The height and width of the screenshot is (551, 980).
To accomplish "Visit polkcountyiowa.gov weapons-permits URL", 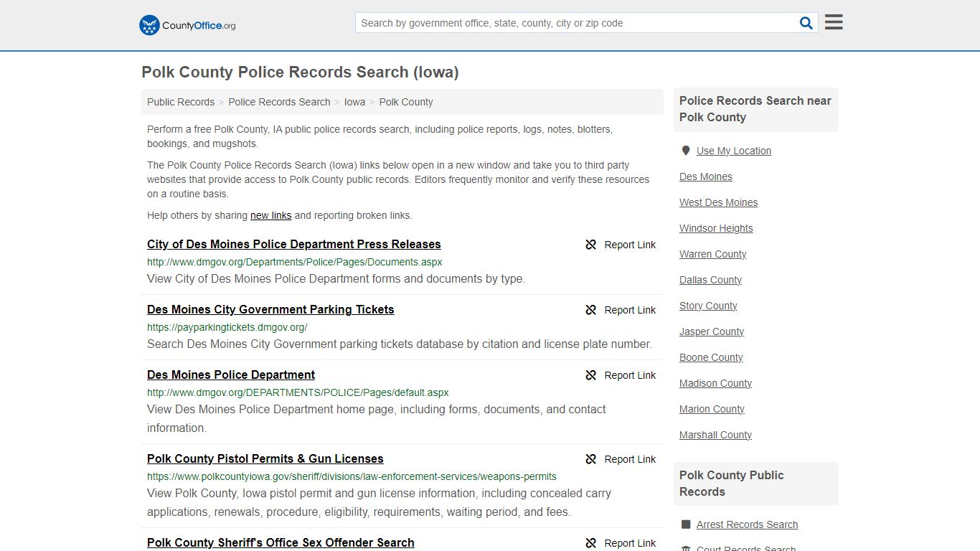I will tap(352, 476).
